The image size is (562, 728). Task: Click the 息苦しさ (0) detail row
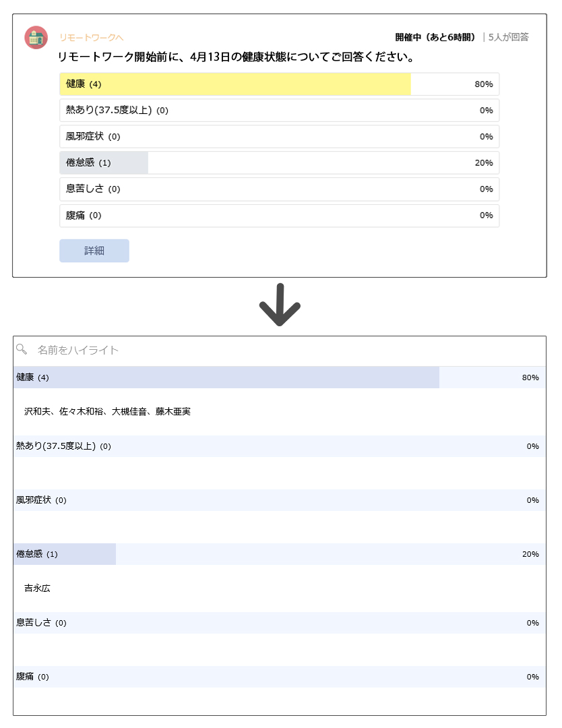point(280,623)
